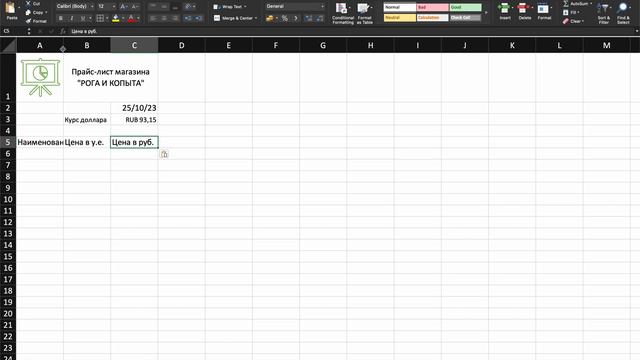Click the Copy button

[x=36, y=12]
